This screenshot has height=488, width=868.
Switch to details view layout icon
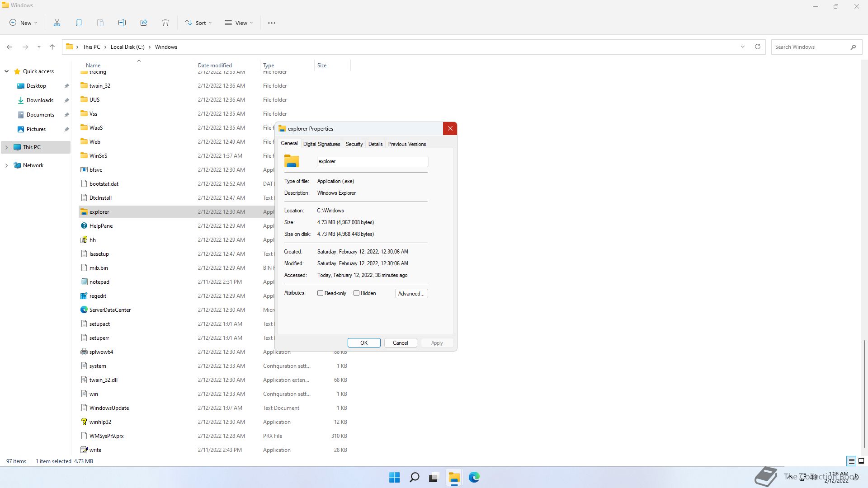pos(851,461)
